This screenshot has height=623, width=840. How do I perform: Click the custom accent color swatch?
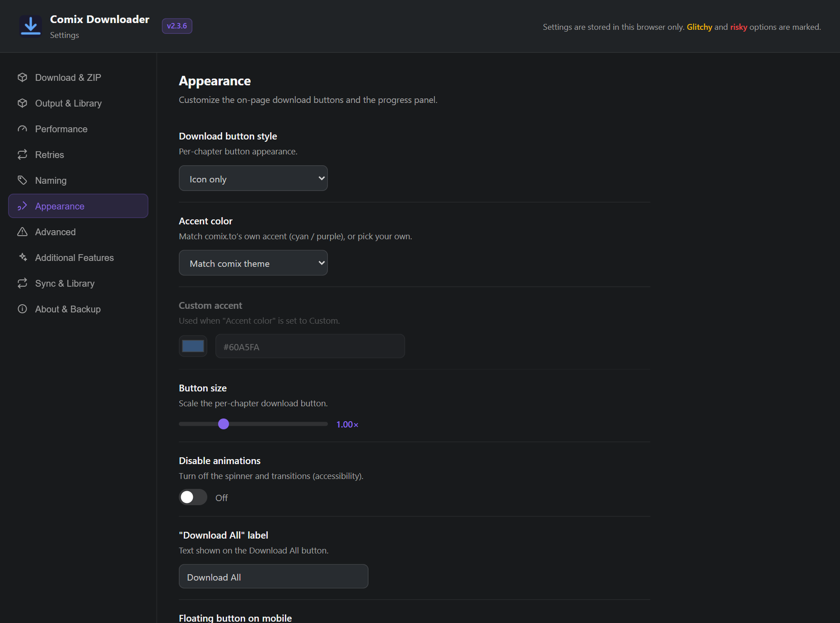pos(193,346)
